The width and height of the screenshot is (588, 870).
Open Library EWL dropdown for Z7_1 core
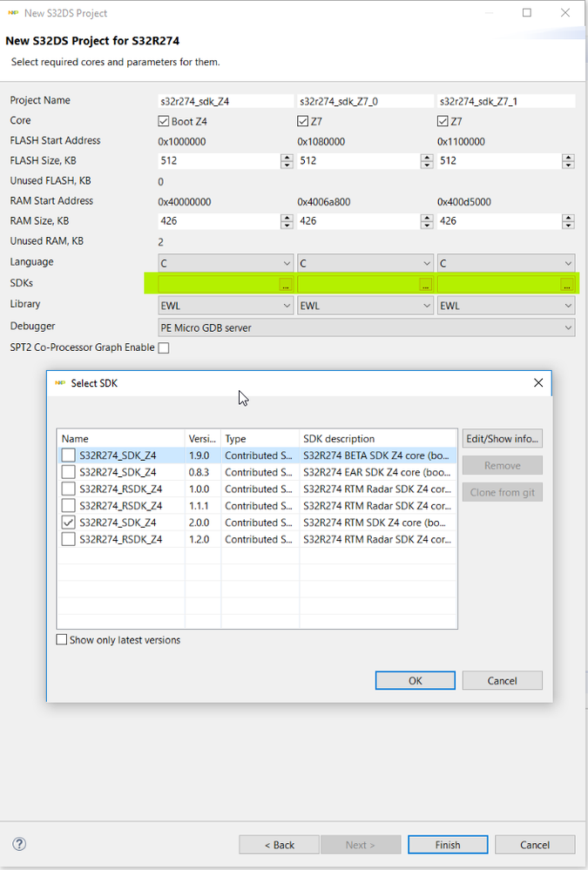(506, 305)
